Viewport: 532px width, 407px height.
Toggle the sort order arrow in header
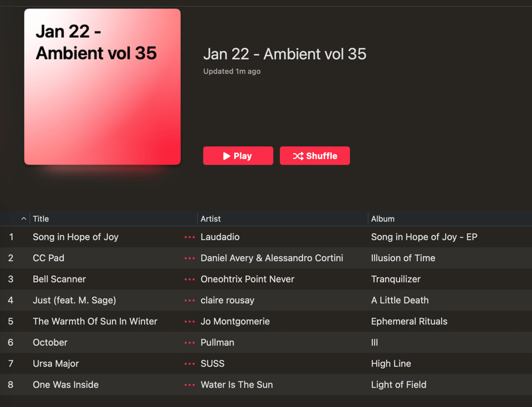coord(23,219)
